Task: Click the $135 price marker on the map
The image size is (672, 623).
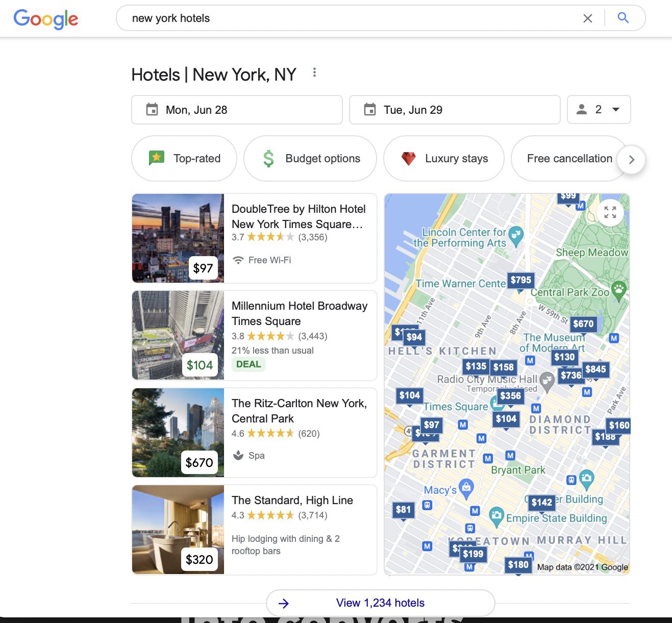Action: [476, 366]
